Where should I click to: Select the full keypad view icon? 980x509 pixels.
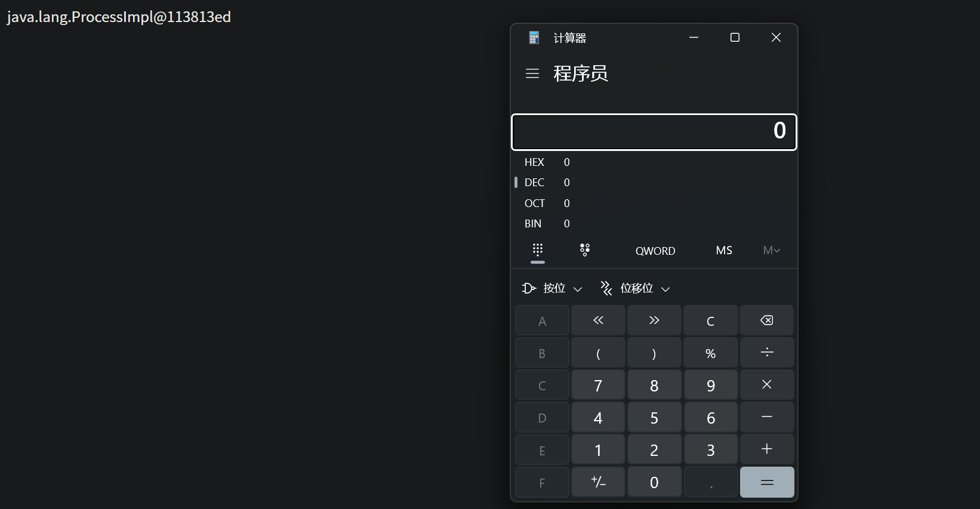538,250
